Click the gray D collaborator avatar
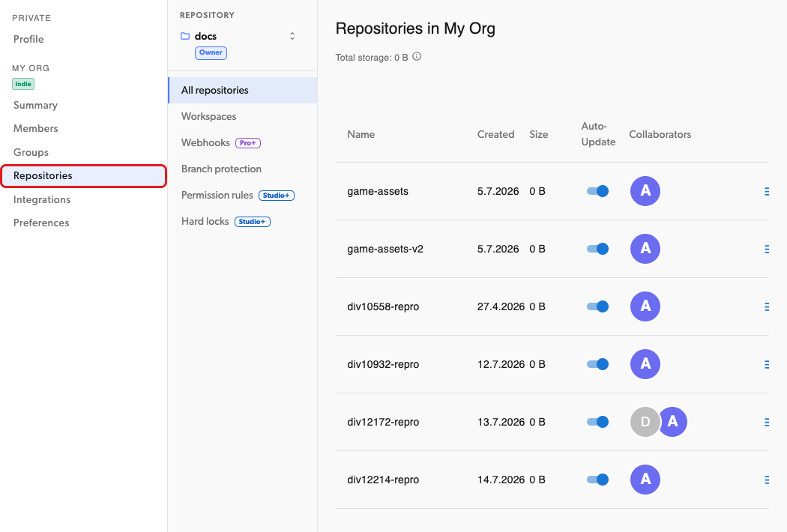Viewport: 787px width, 532px height. [645, 422]
